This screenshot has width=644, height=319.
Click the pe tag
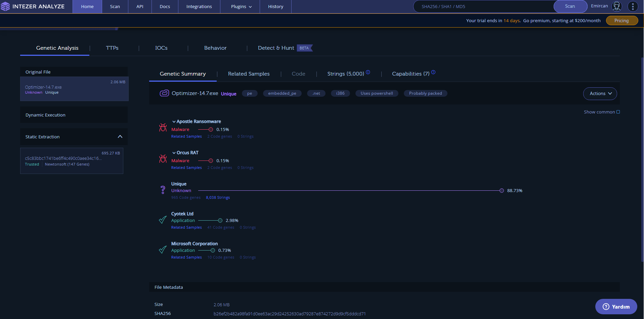click(250, 93)
